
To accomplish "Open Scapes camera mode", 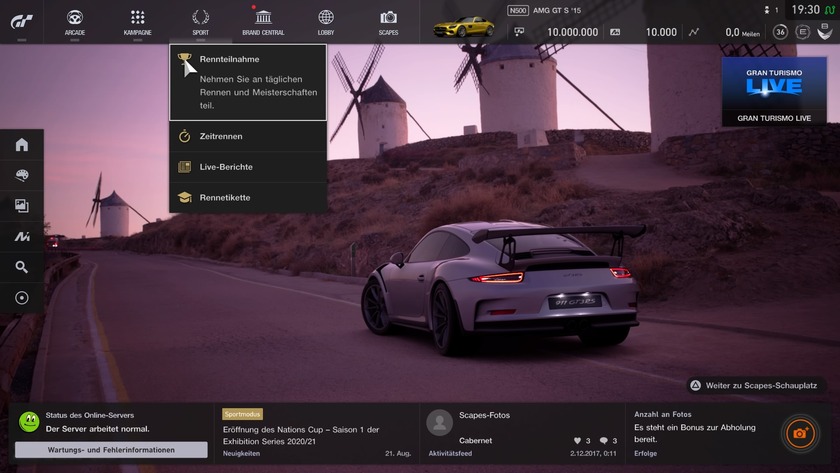I will [388, 21].
